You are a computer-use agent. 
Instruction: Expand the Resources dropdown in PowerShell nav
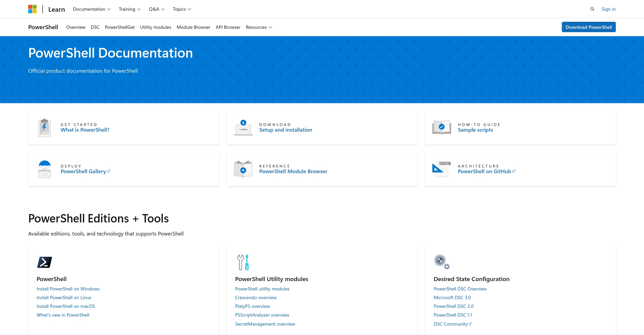click(259, 27)
